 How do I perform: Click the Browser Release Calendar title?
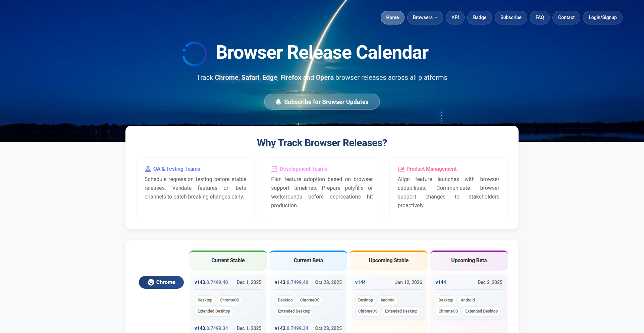pos(322,52)
